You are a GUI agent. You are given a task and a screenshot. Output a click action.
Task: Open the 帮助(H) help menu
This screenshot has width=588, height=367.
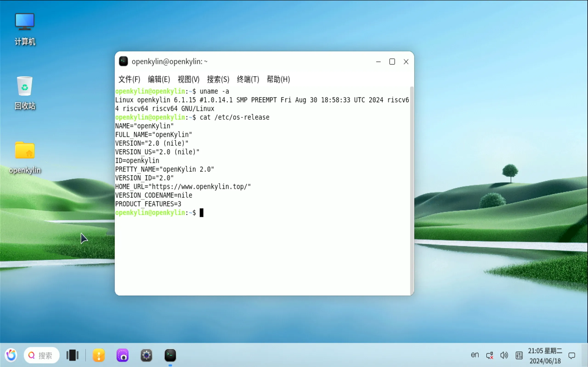(278, 79)
